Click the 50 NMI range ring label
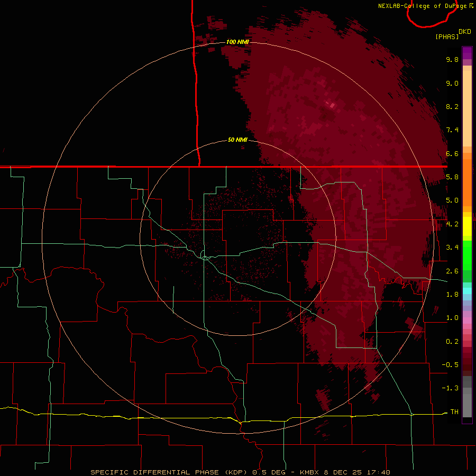The width and height of the screenshot is (476, 476). (x=237, y=140)
